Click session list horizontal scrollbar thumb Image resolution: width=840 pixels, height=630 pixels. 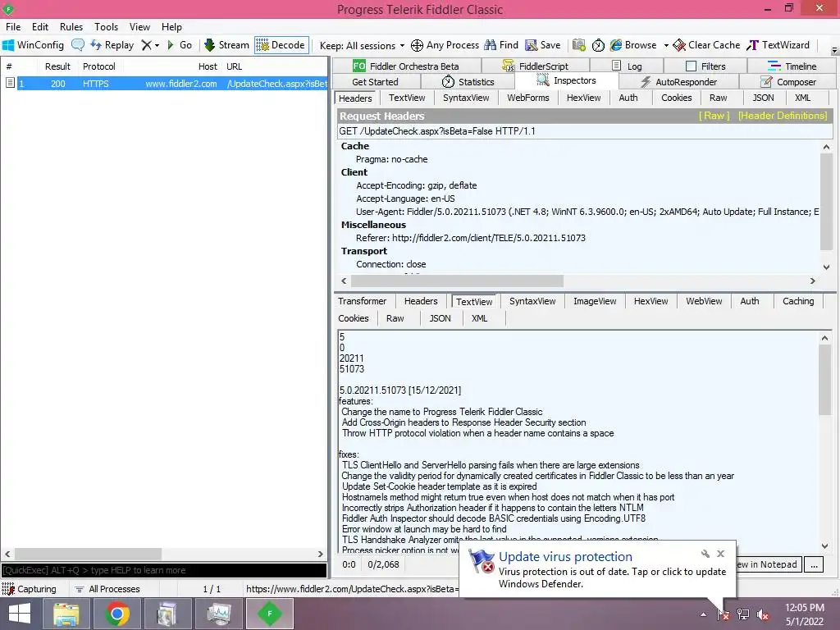click(88, 554)
